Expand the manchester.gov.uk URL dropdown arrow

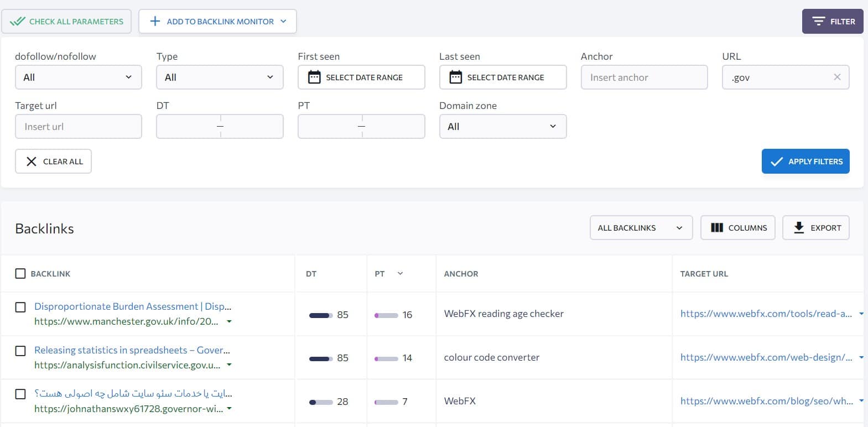229,321
